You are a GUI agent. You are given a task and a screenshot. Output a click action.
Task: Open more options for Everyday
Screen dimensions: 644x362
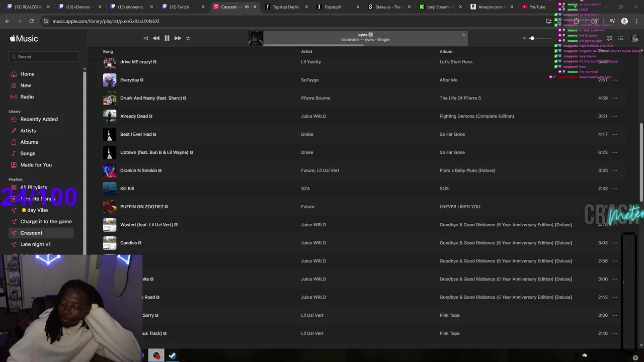(x=615, y=80)
